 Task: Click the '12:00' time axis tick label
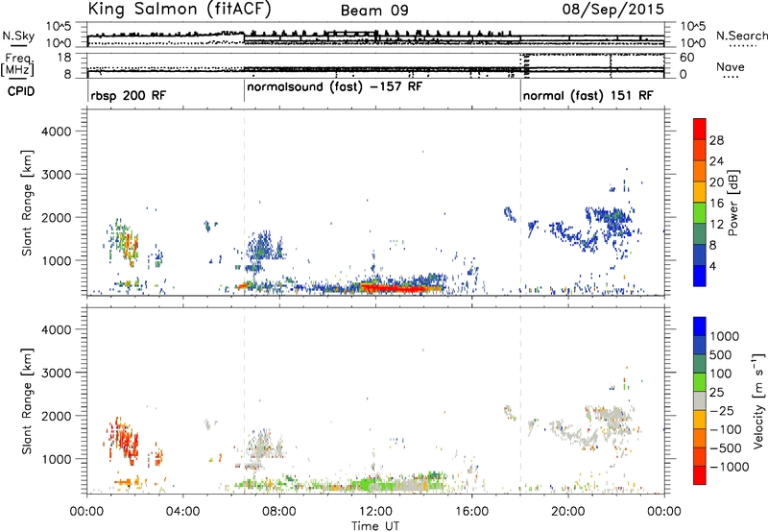click(375, 512)
